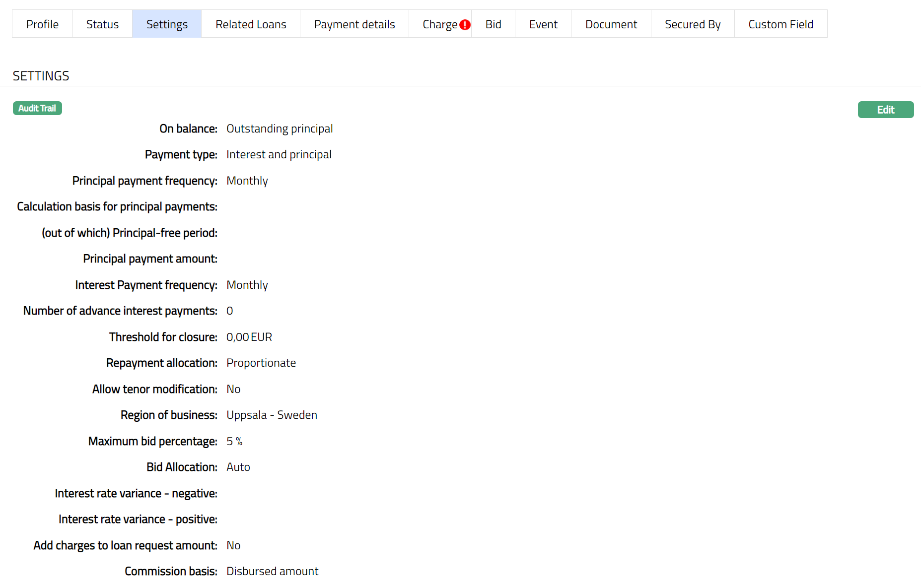Image resolution: width=921 pixels, height=588 pixels.
Task: Click the Outstanding principal balance value
Action: [280, 129]
